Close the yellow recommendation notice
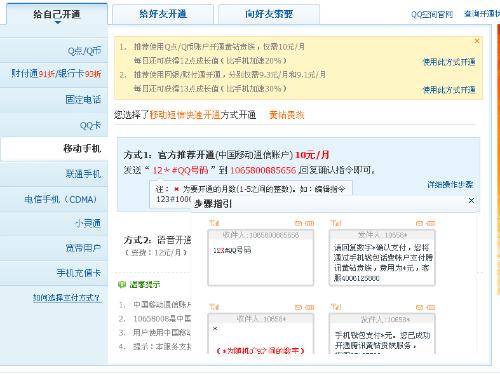 [x=477, y=41]
